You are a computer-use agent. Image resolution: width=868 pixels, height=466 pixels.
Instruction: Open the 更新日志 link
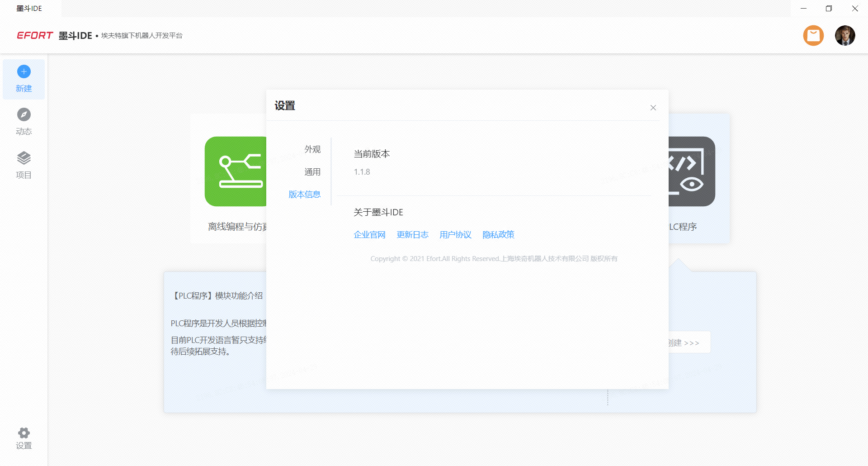coord(412,235)
